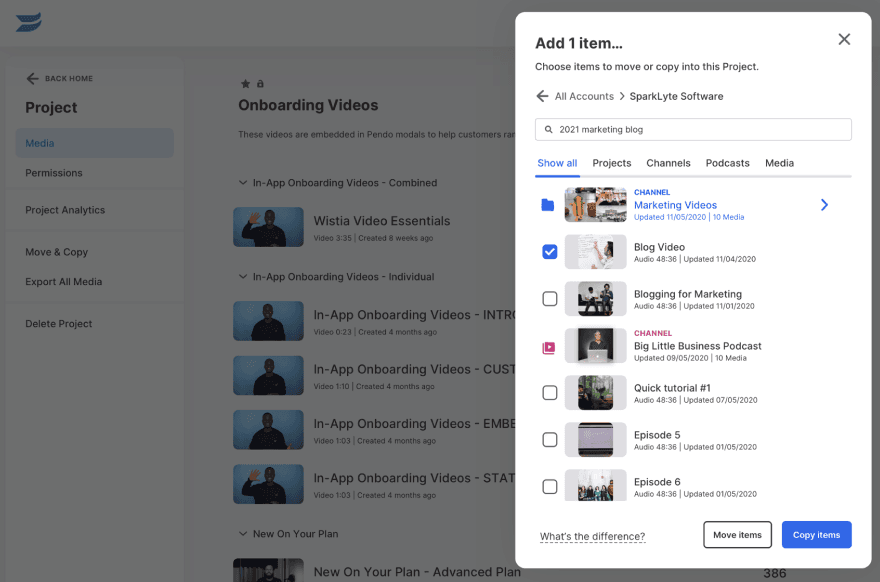Click the lock icon above Onboarding Videos

260,84
